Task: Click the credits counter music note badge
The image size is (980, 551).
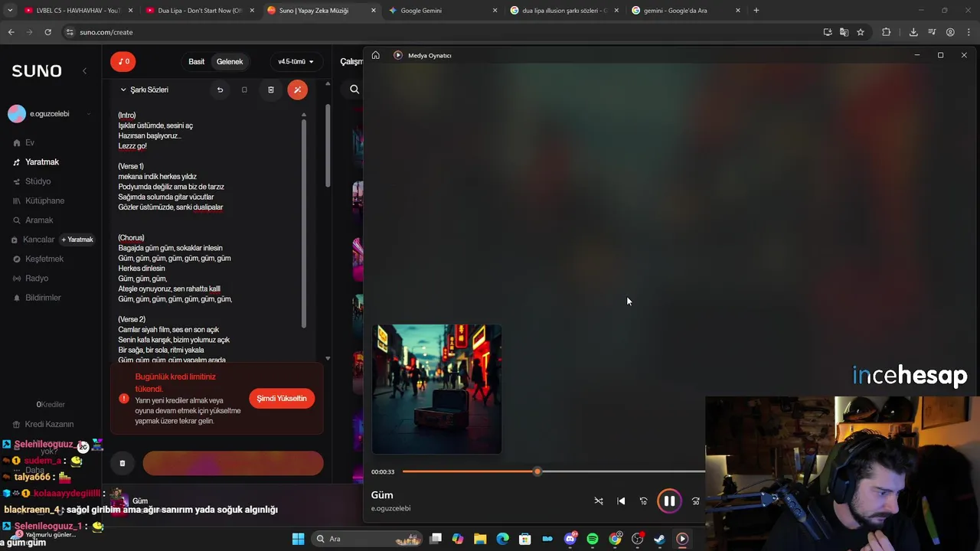Action: [122, 61]
